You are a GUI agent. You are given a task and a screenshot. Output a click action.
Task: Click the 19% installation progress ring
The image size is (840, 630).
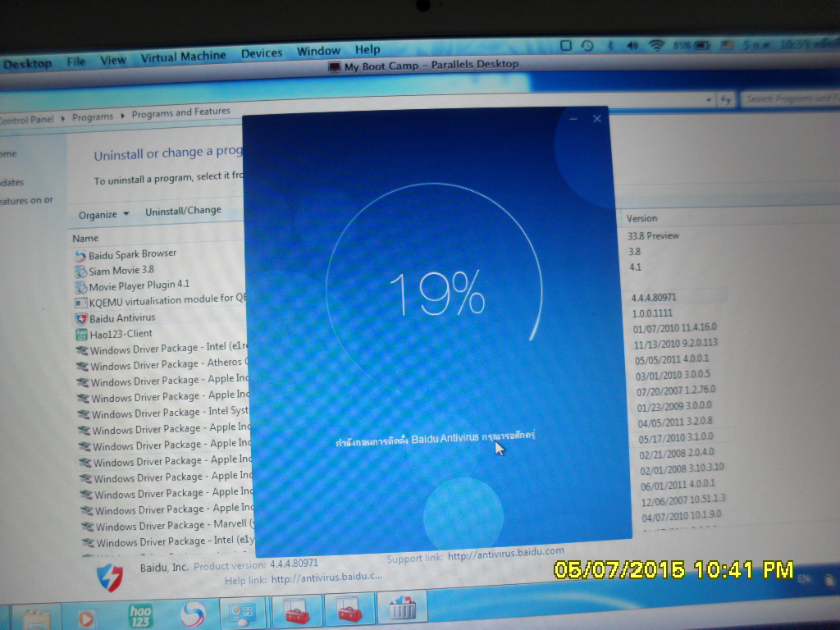pyautogui.click(x=435, y=291)
